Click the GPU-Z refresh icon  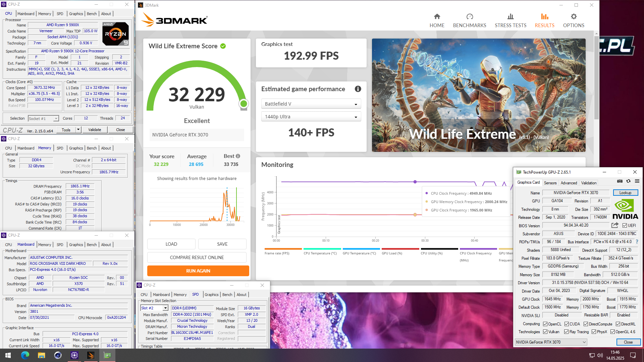628,181
